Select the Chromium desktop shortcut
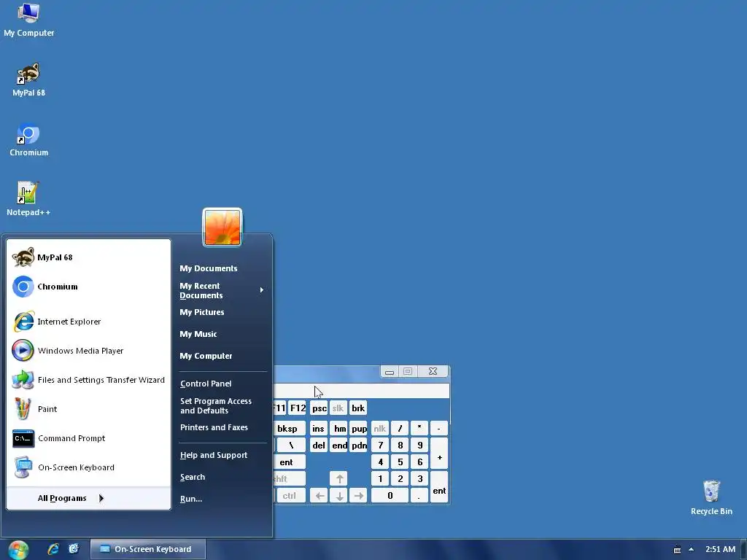 [x=28, y=140]
